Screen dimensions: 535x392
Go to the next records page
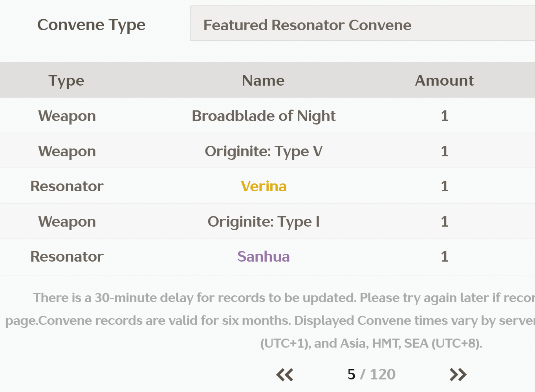click(458, 375)
